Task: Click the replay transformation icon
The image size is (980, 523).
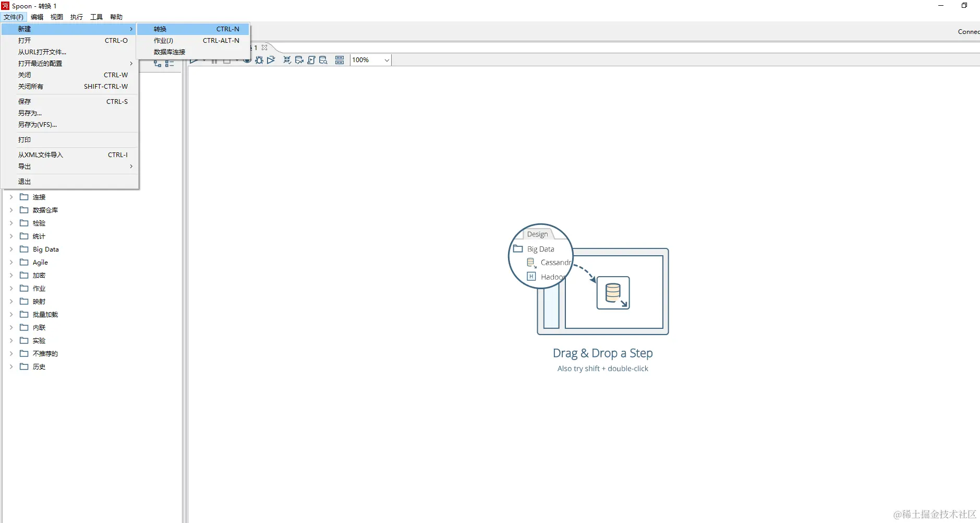Action: pos(271,60)
